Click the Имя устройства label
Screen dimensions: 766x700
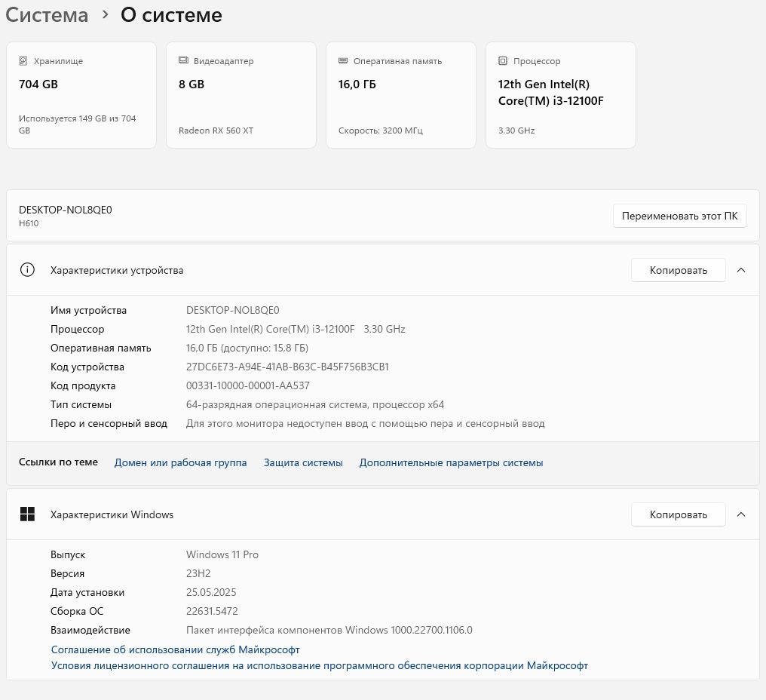tap(88, 310)
